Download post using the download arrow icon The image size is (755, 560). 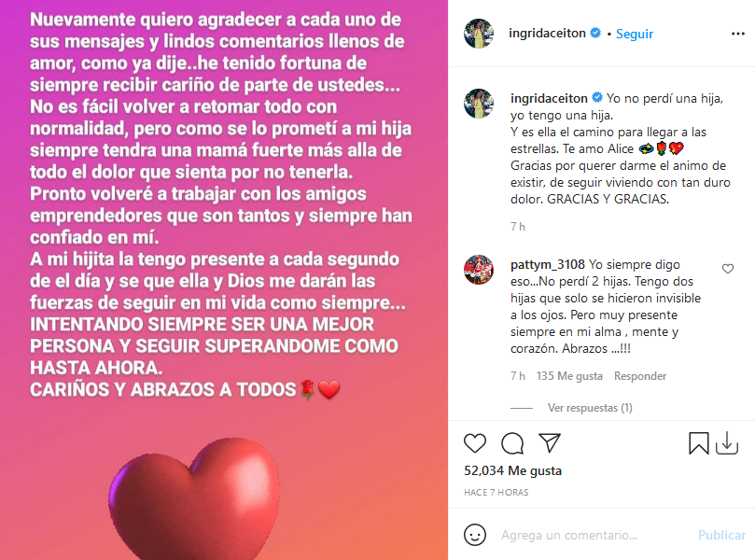pos(727,443)
